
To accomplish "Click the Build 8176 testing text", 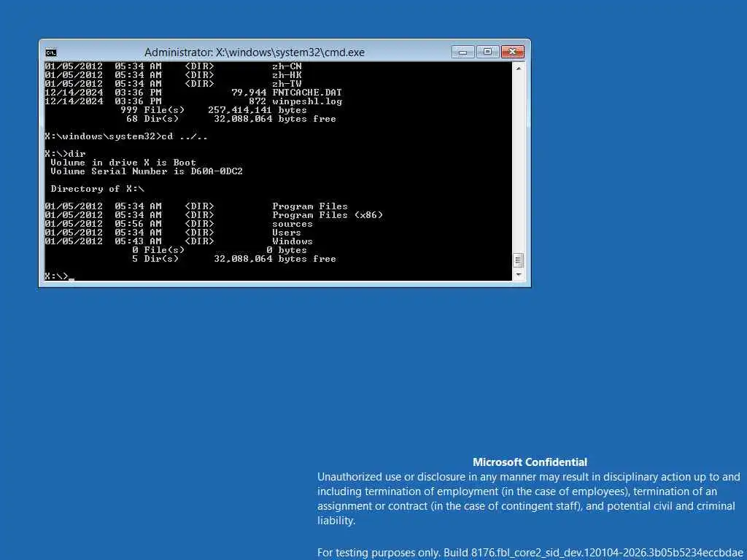I will 530,553.
